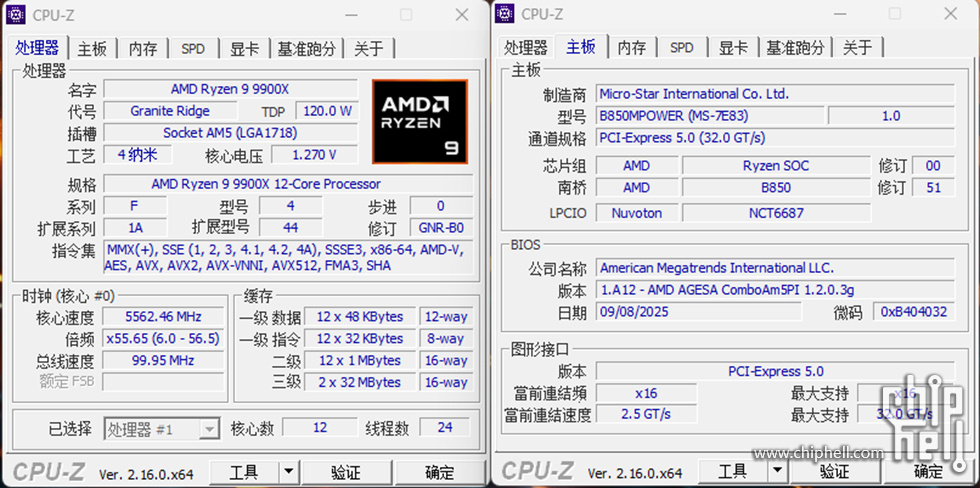Click 工具 button in right window
The height and width of the screenshot is (488, 980).
(x=733, y=471)
